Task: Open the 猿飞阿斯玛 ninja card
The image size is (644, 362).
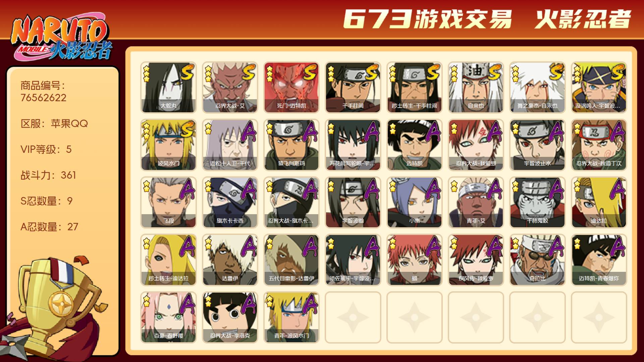Action: pos(291,145)
